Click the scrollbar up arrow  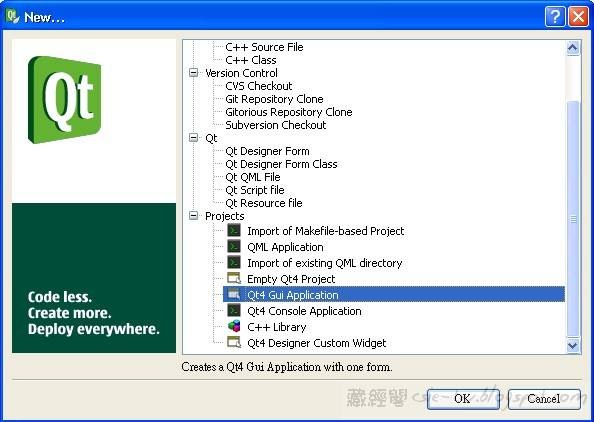point(573,48)
